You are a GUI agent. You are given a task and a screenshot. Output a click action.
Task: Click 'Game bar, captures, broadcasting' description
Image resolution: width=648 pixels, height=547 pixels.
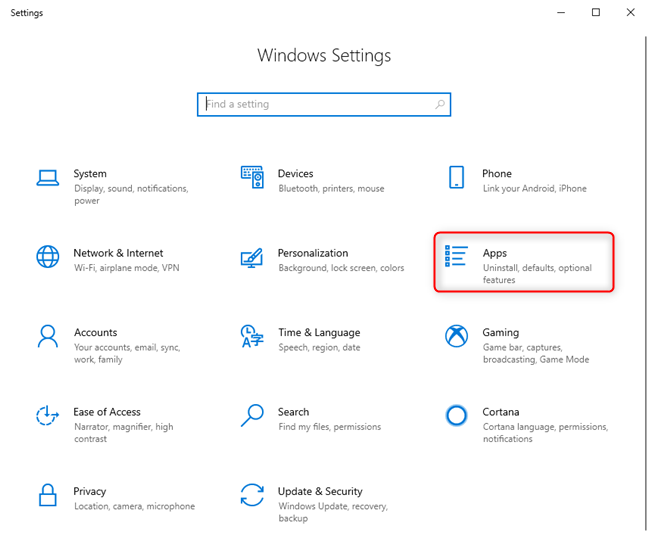point(536,353)
